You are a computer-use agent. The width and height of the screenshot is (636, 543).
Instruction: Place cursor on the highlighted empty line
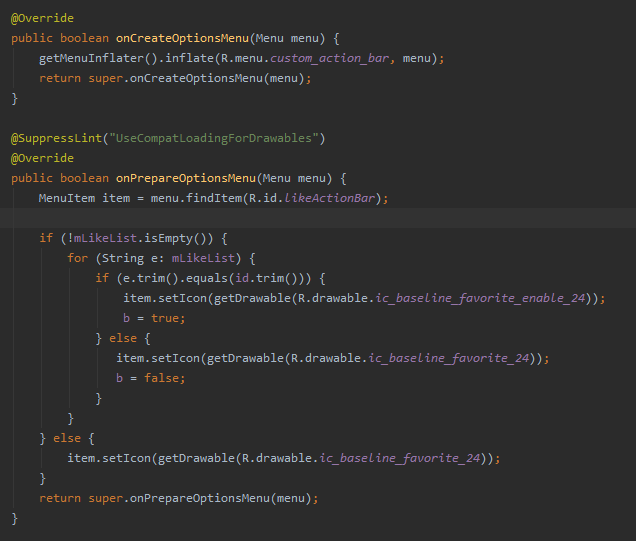pos(318,218)
